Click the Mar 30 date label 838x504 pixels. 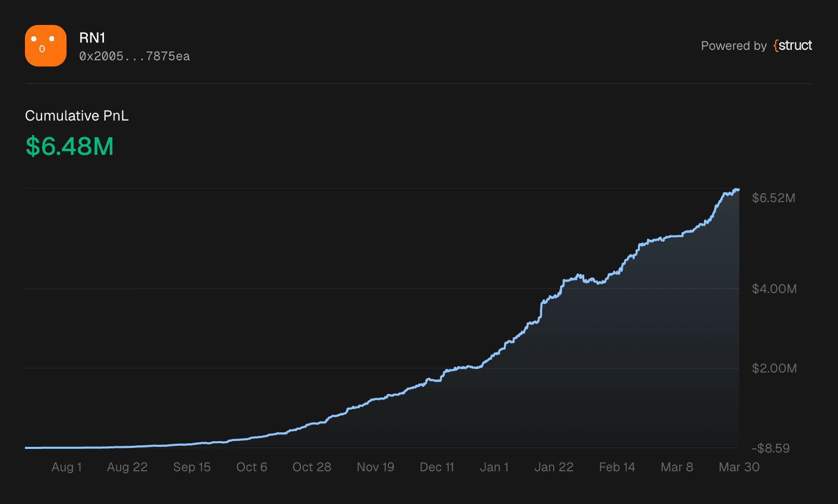pos(739,467)
